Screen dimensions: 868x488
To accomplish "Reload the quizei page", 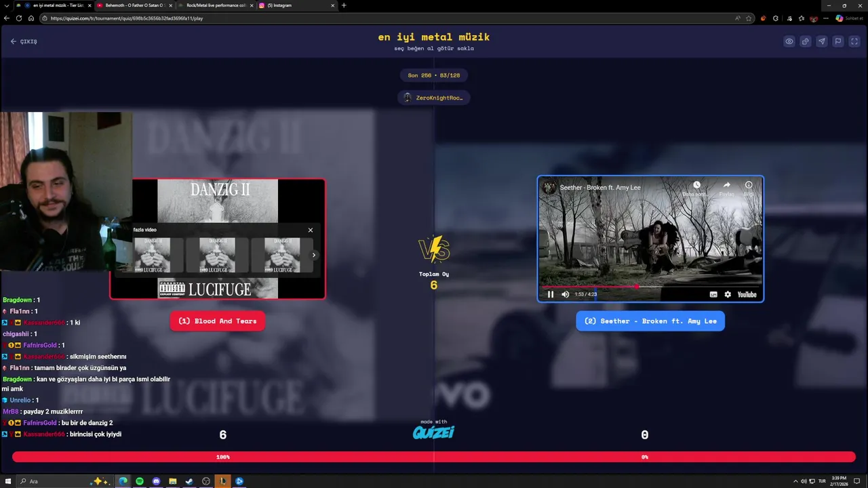I will coord(18,18).
